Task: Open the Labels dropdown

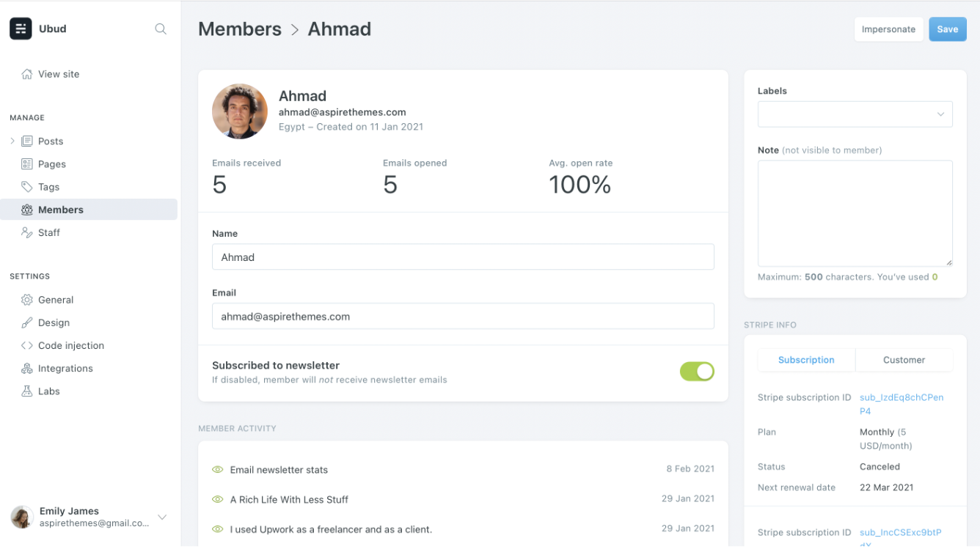Action: [x=855, y=114]
